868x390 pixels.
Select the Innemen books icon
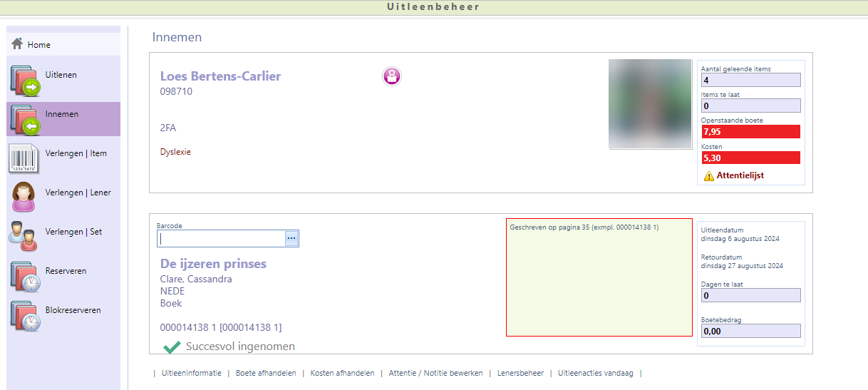point(25,118)
